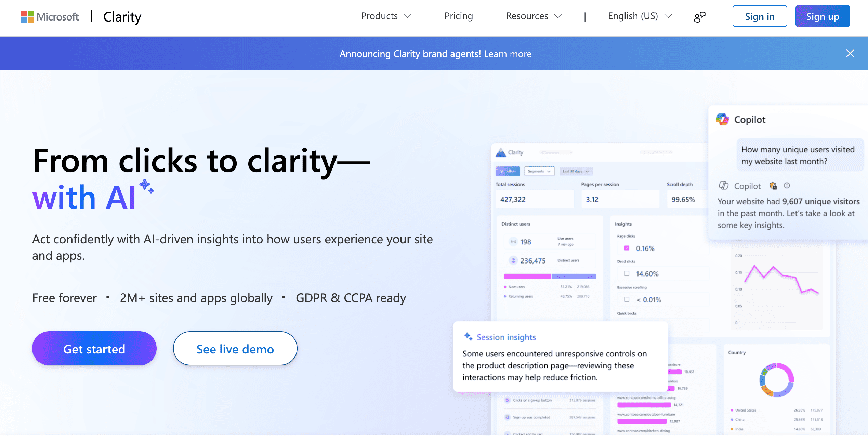
Task: Click the feedback person-chat icon
Action: tap(700, 16)
